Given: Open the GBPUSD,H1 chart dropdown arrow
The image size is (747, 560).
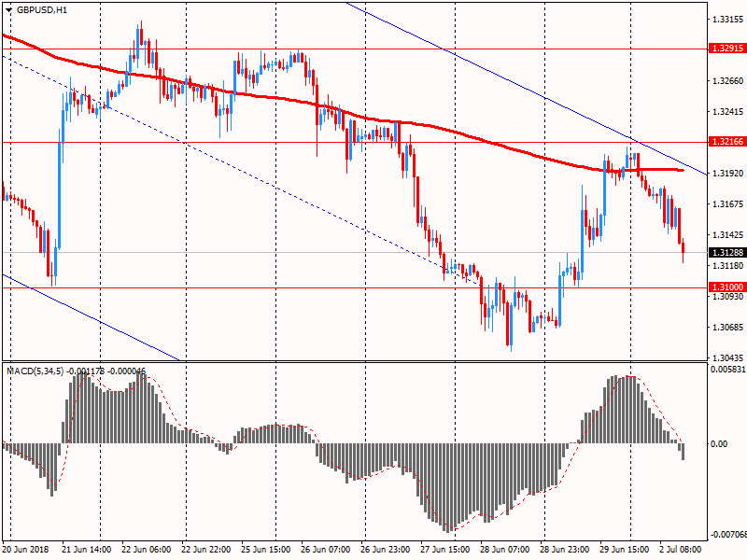Looking at the screenshot, I should point(9,10).
